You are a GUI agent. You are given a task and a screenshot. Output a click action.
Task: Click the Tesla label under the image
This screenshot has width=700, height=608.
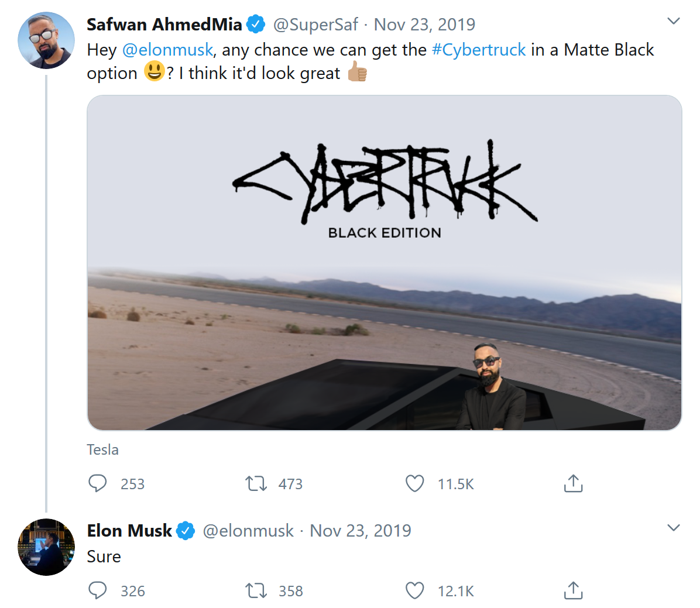point(103,449)
